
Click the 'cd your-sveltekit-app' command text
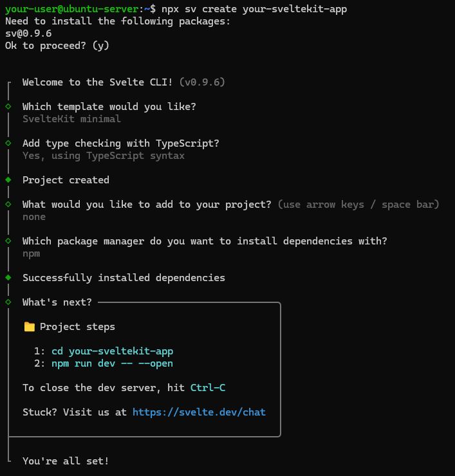(x=112, y=351)
